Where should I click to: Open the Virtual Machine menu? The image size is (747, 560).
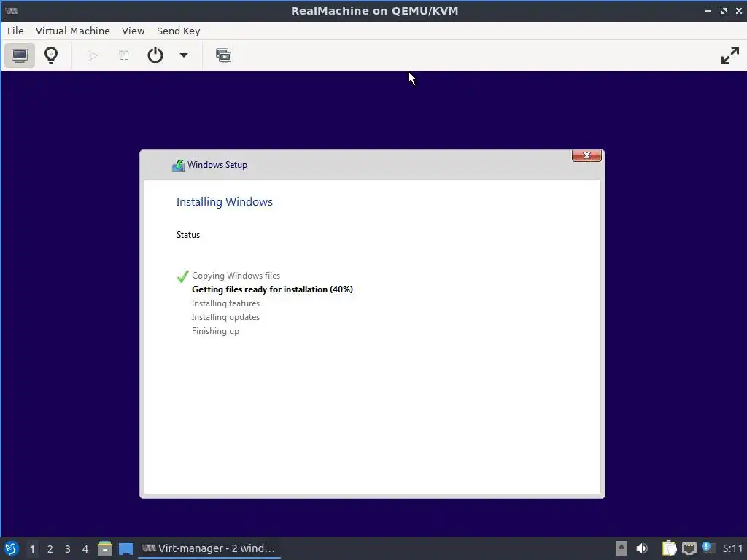point(73,31)
